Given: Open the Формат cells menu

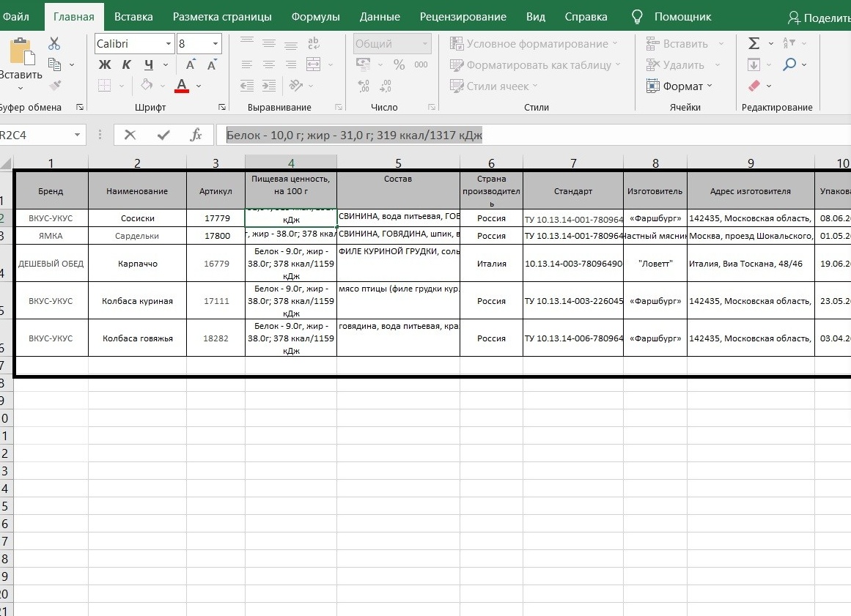Looking at the screenshot, I should 679,86.
